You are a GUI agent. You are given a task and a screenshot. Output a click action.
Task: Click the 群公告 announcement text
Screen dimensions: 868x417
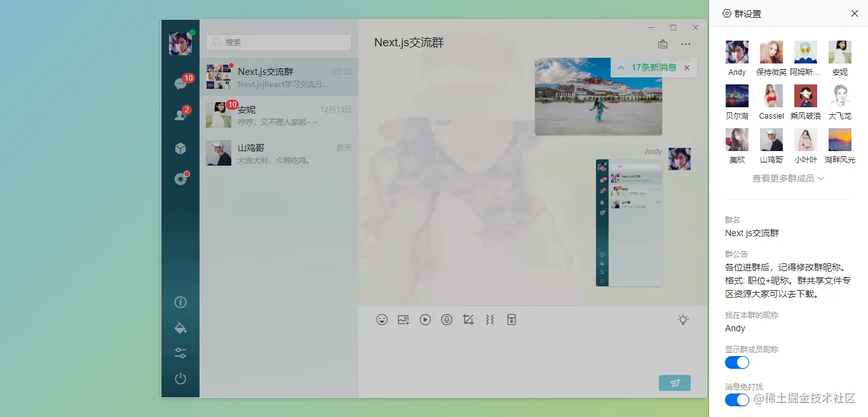pos(788,281)
